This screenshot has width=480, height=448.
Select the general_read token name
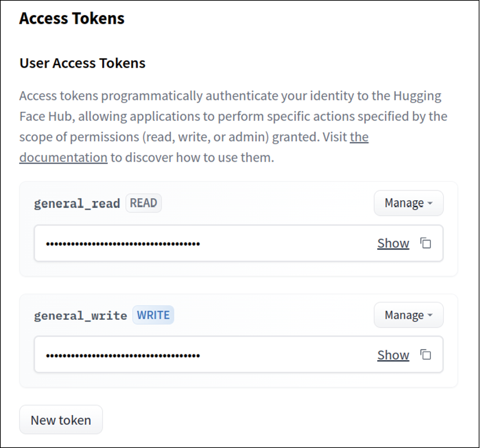pyautogui.click(x=77, y=203)
